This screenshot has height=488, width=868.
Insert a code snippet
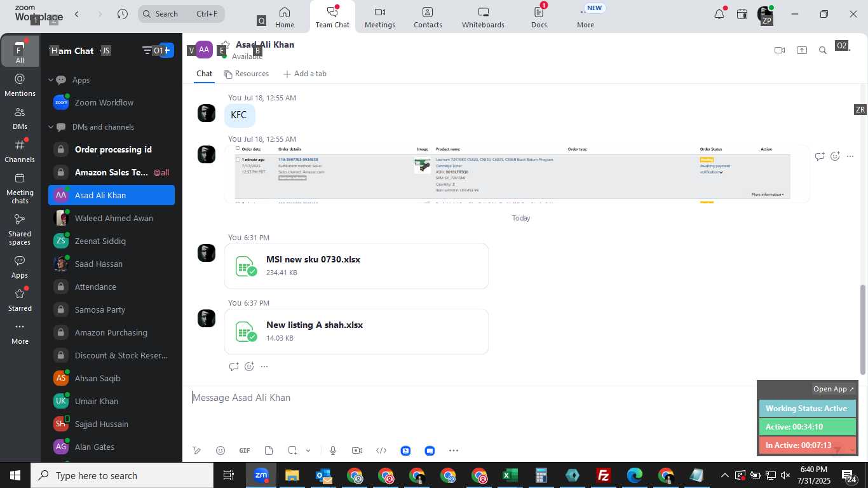pos(381,451)
